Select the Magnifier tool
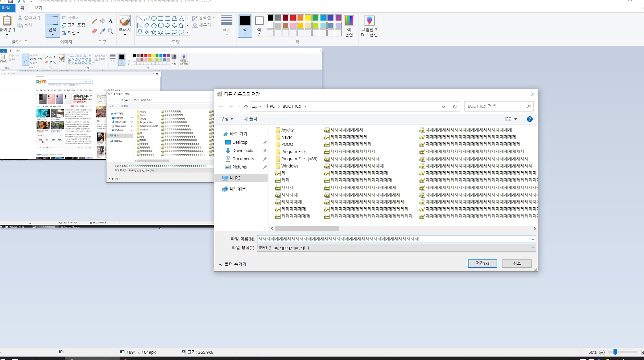The image size is (644, 360). point(110,31)
